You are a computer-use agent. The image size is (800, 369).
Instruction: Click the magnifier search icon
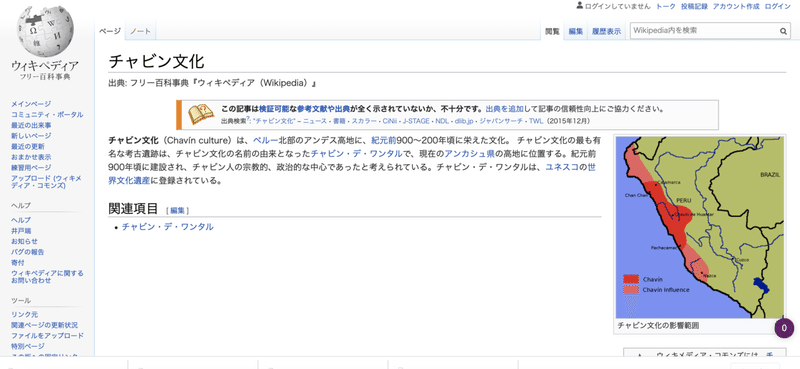point(783,31)
